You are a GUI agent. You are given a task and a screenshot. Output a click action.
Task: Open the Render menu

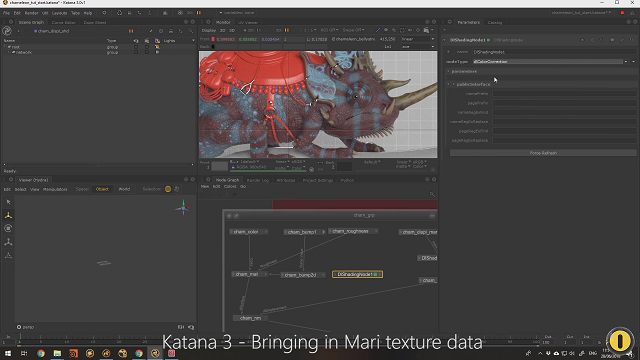(x=31, y=13)
